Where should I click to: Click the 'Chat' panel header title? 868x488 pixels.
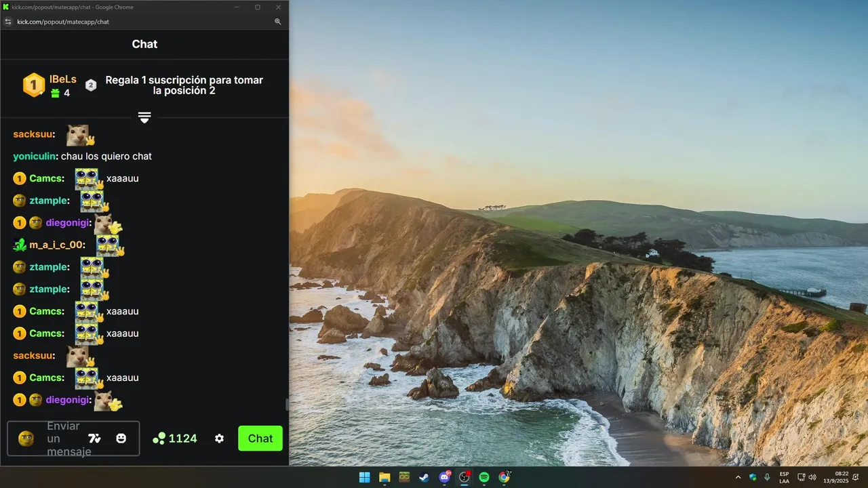coord(144,44)
